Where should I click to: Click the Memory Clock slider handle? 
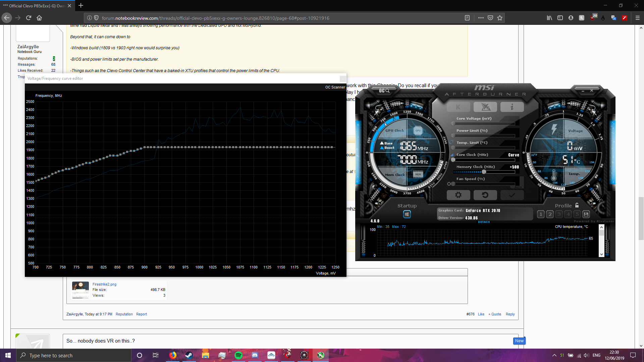pyautogui.click(x=484, y=172)
